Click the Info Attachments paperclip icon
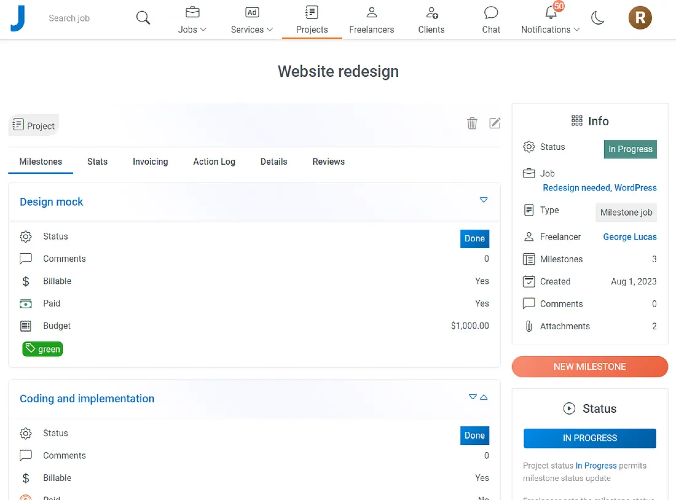 click(x=529, y=326)
